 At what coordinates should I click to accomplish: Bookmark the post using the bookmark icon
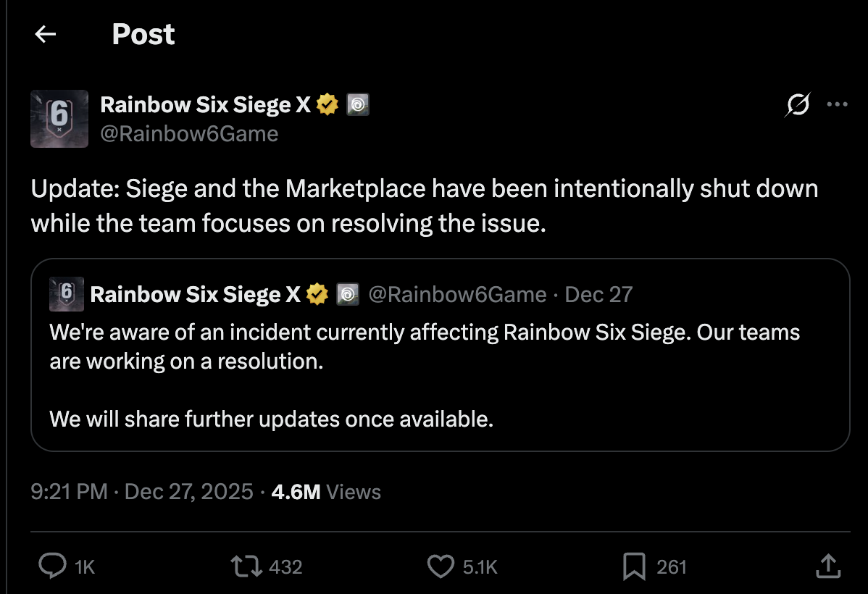click(x=633, y=566)
